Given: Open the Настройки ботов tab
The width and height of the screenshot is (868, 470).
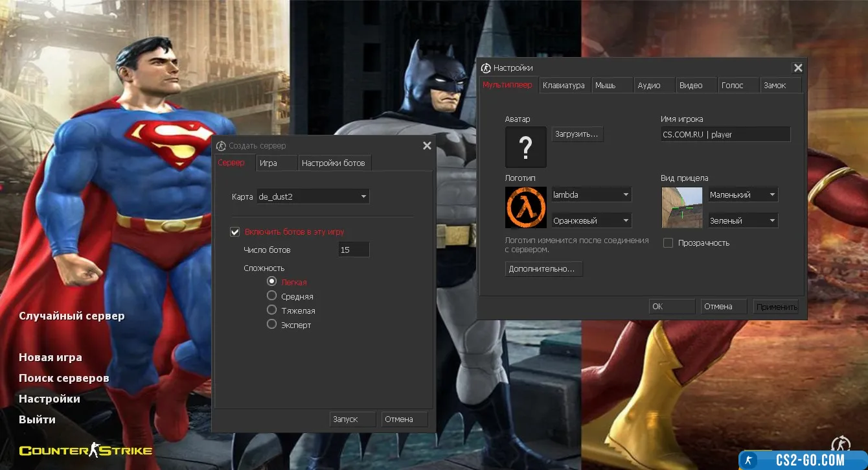Looking at the screenshot, I should coord(334,163).
